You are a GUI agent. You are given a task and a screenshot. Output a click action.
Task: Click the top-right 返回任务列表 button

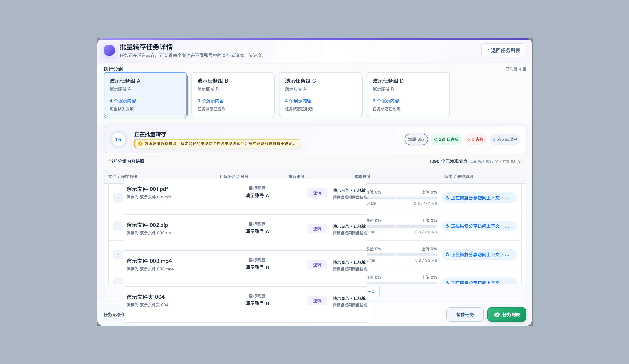pyautogui.click(x=504, y=50)
